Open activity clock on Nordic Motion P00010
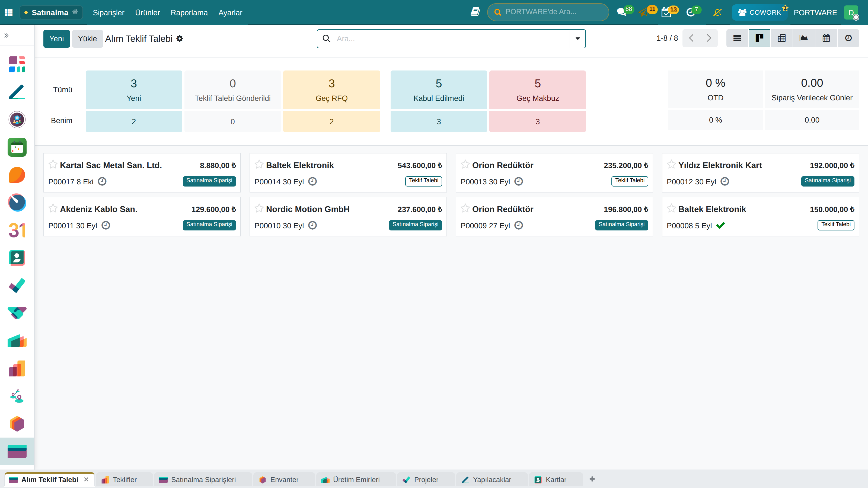868x488 pixels. point(313,225)
